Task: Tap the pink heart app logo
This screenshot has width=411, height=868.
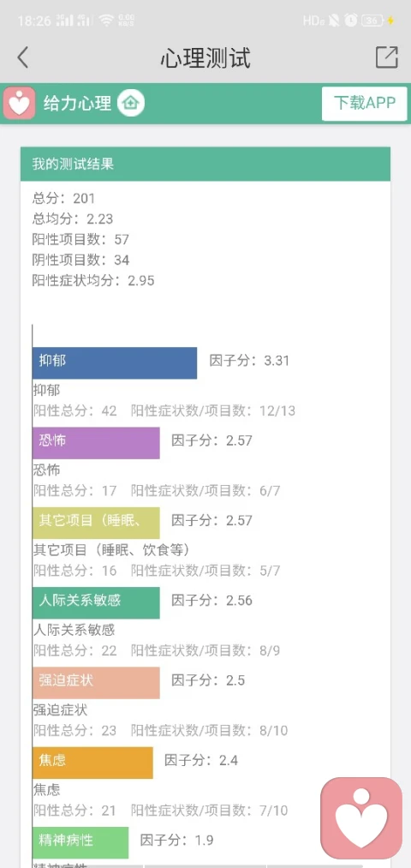Action: [20, 103]
